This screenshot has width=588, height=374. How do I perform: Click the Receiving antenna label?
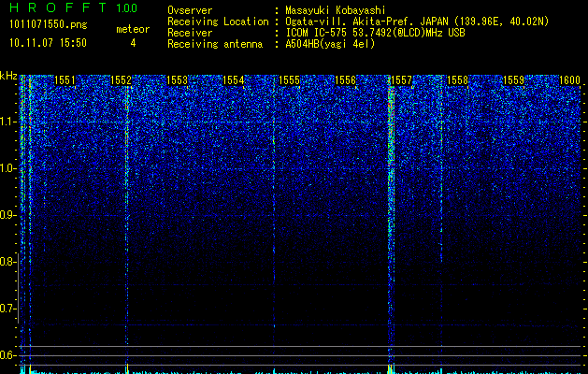215,44
